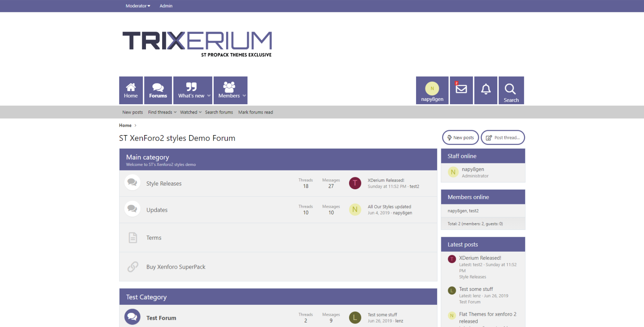Open XDerium Released! in Latest posts
This screenshot has width=644, height=327.
(x=480, y=258)
